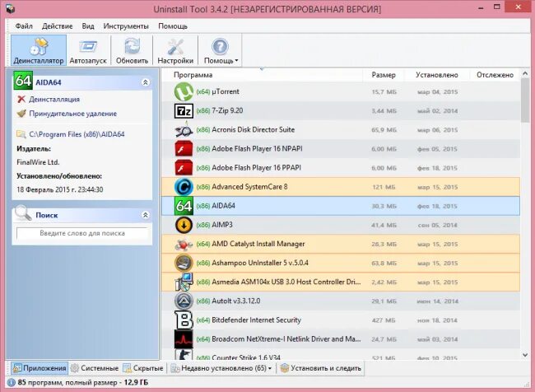Sort list by Программа column header
Image resolution: width=535 pixels, height=392 pixels.
point(193,75)
